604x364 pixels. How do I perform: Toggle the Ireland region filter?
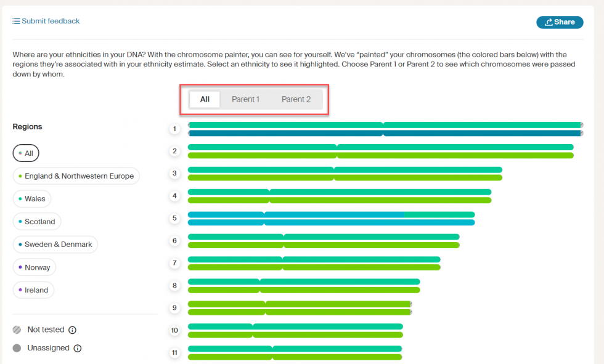tap(33, 289)
